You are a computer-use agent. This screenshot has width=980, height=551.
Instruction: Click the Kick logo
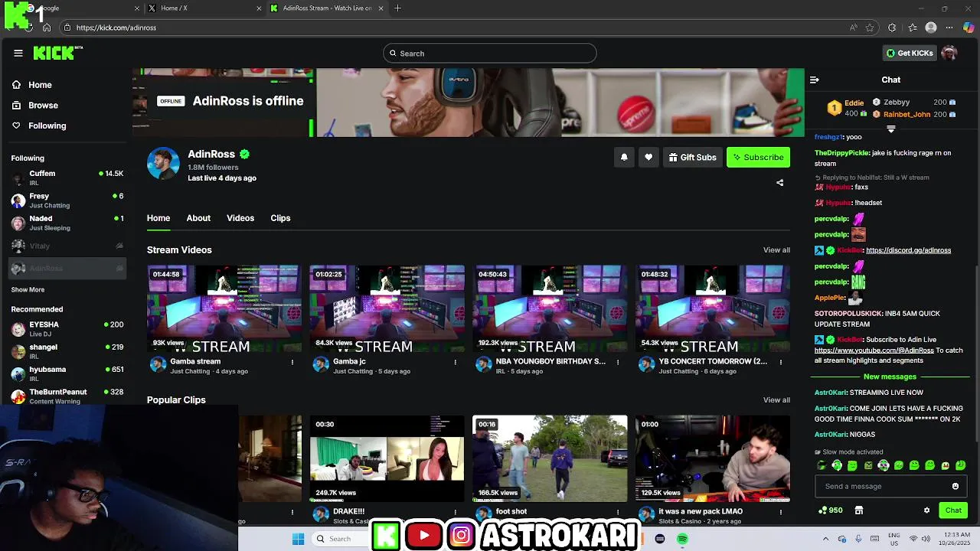click(x=57, y=53)
